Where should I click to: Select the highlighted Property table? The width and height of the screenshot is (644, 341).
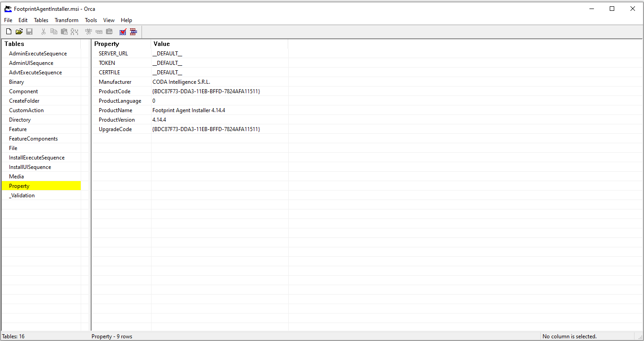click(41, 186)
